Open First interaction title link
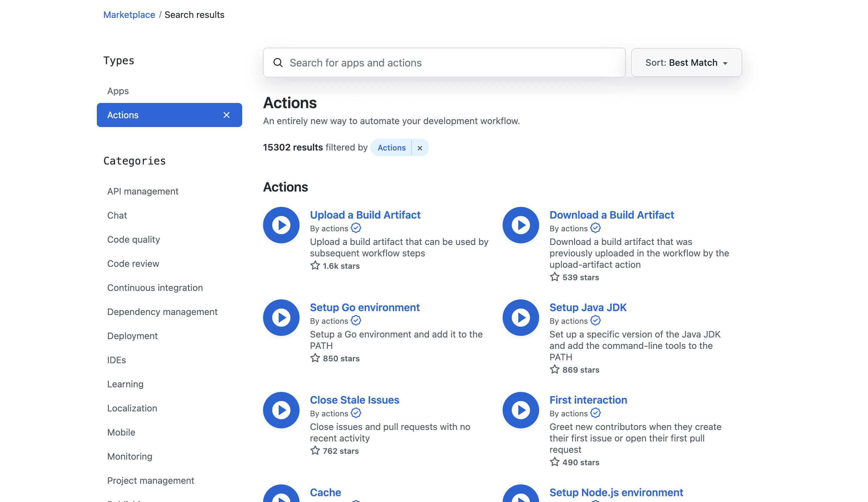The image size is (868, 502). (588, 400)
